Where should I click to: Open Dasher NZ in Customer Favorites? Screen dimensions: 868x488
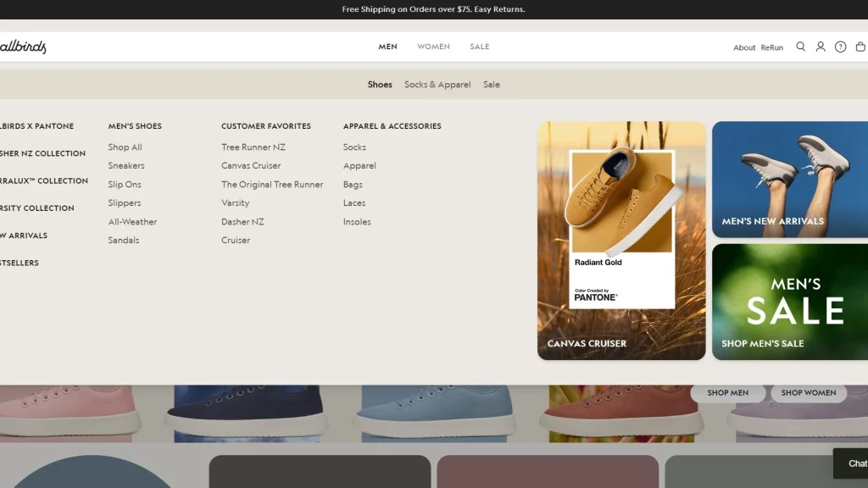click(x=242, y=221)
